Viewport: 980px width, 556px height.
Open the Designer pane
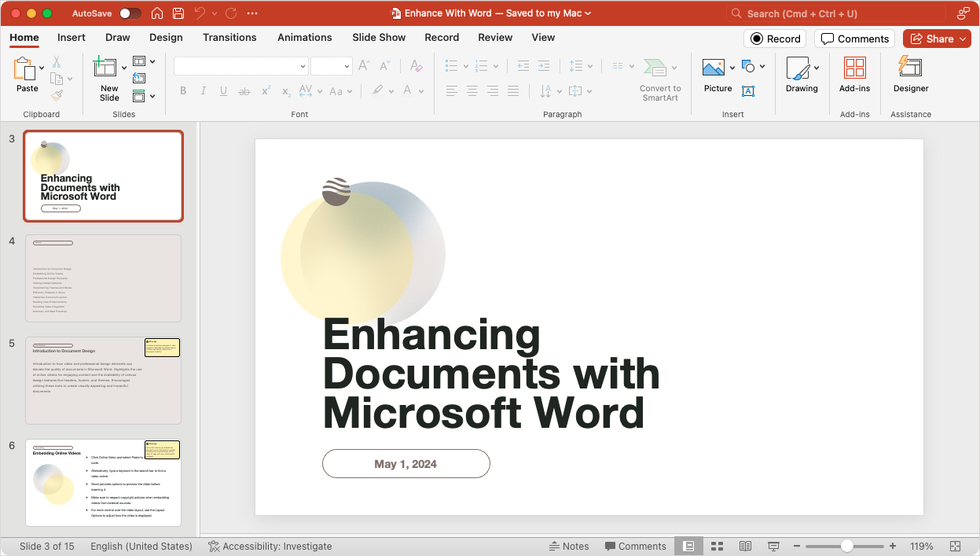[x=911, y=75]
